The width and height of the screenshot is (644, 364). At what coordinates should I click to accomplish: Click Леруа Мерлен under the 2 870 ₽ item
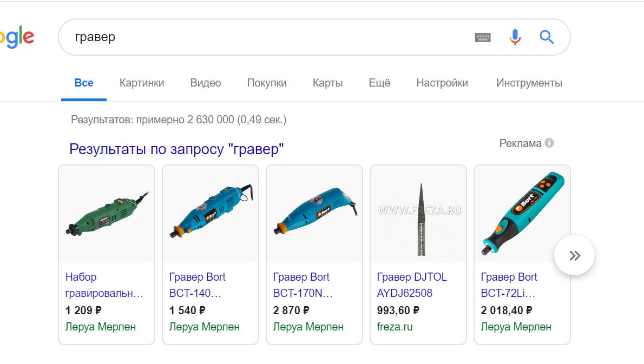[308, 327]
